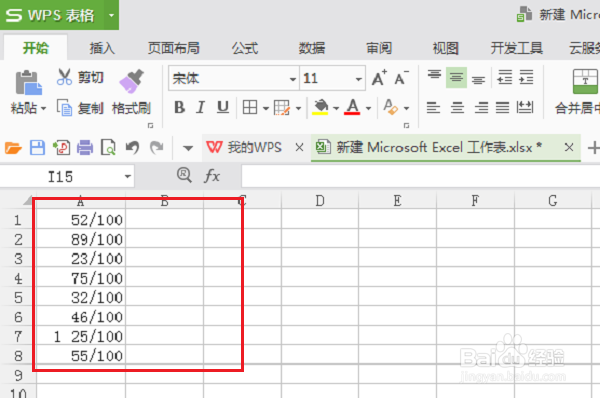Align text right
The image size is (600, 398).
(481, 108)
